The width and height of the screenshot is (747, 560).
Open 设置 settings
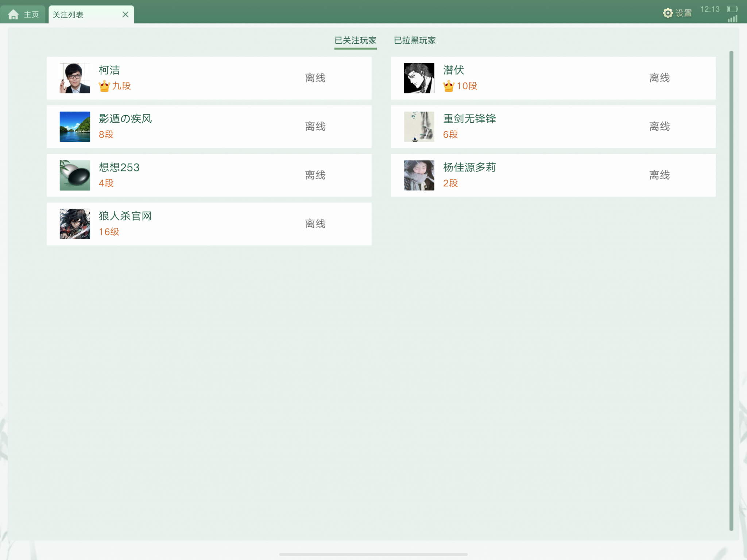pos(677,13)
